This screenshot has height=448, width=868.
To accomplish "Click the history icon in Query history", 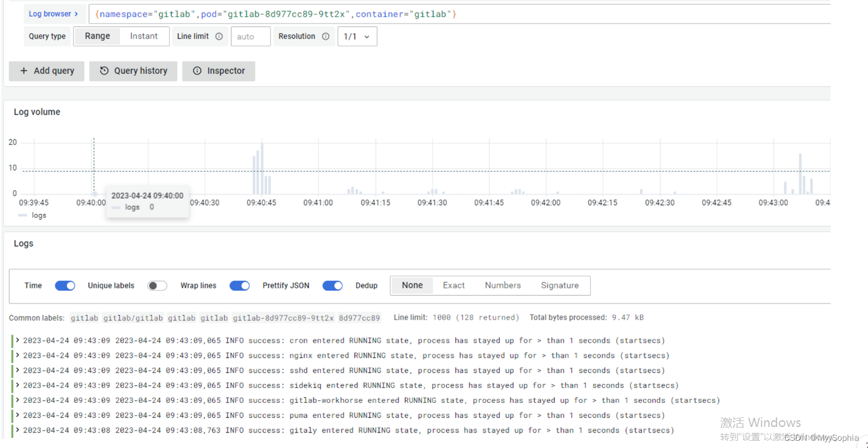I will 104,70.
